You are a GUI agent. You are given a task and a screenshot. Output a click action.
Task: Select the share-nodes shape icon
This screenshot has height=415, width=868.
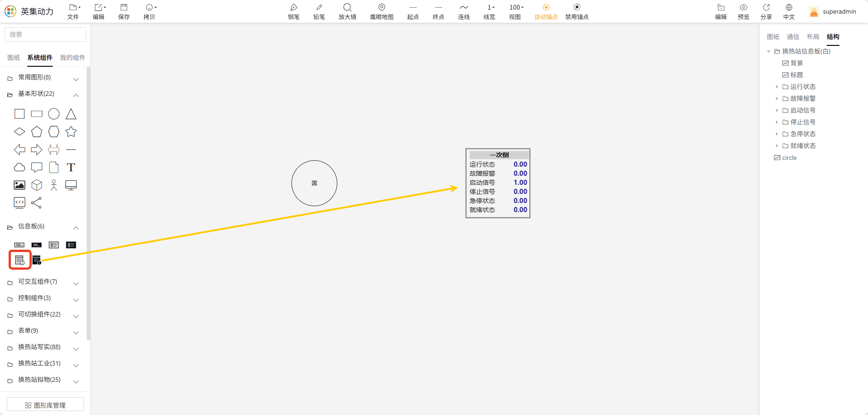click(x=37, y=203)
